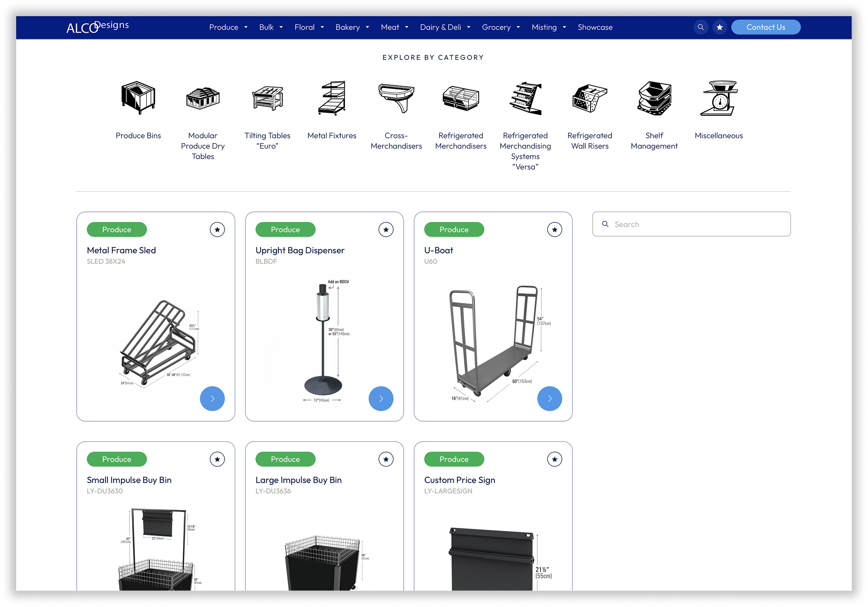Open the Showcase menu item
Image resolution: width=868 pixels, height=607 pixels.
pos(595,27)
